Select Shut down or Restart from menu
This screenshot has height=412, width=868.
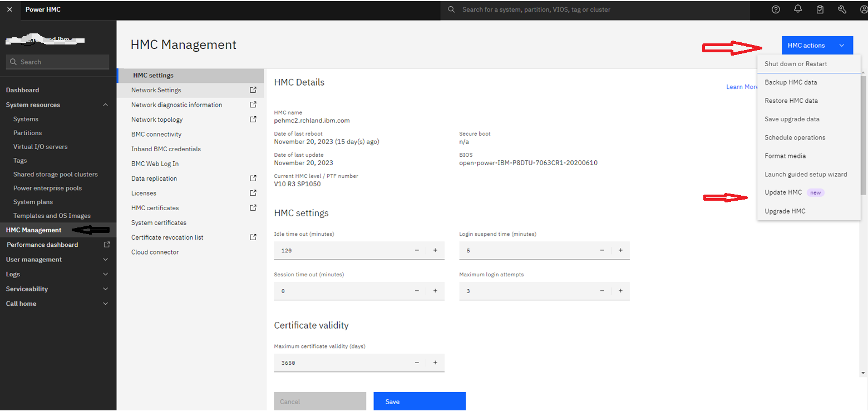pyautogui.click(x=809, y=64)
